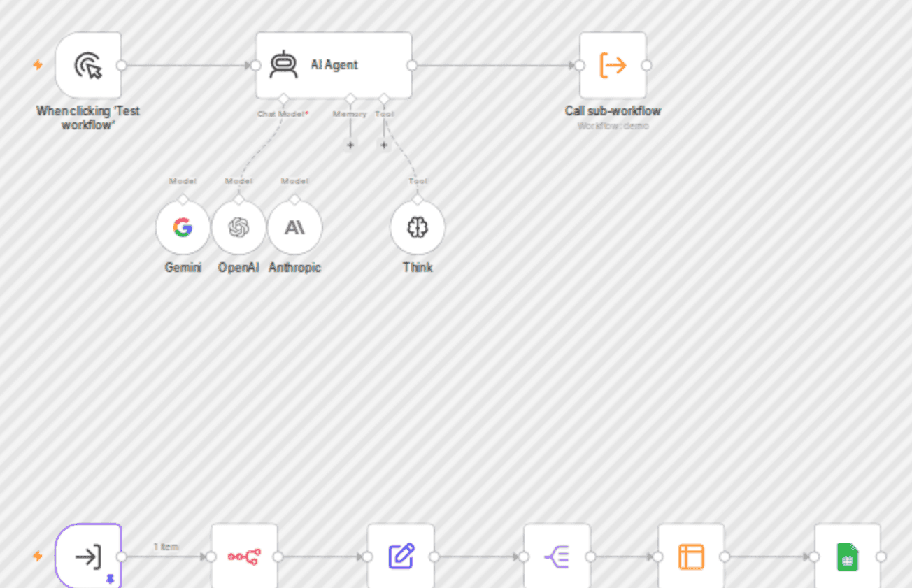The image size is (912, 588).
Task: Select the red connected-dots node in bottom row
Action: click(244, 557)
